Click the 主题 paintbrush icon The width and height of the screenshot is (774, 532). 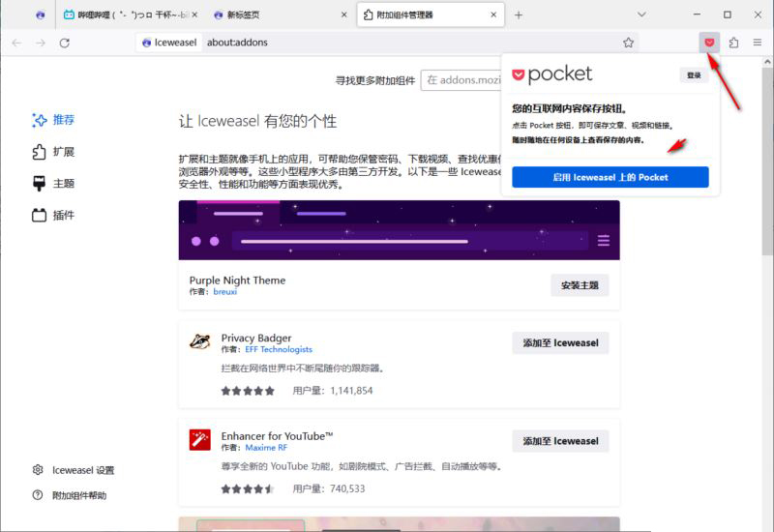point(39,183)
